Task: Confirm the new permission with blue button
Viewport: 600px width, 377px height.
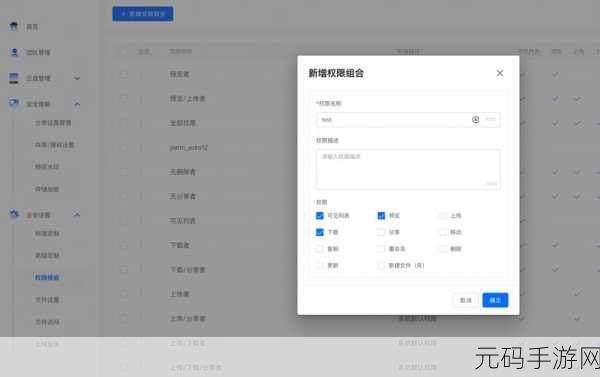Action: [495, 300]
